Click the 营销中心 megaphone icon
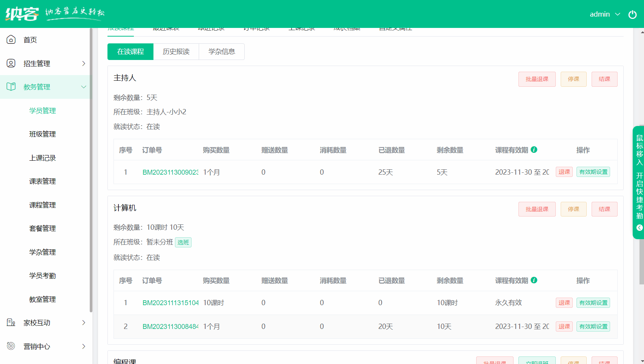 11,346
